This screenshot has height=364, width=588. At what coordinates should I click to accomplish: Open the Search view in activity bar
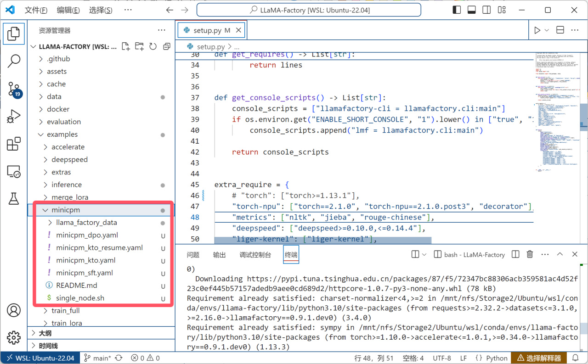coord(14,61)
